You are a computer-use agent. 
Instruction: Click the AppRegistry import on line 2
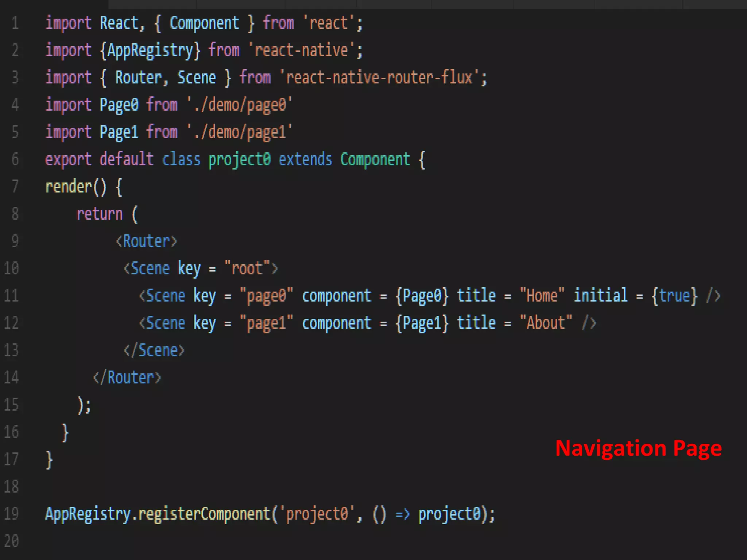pyautogui.click(x=150, y=50)
